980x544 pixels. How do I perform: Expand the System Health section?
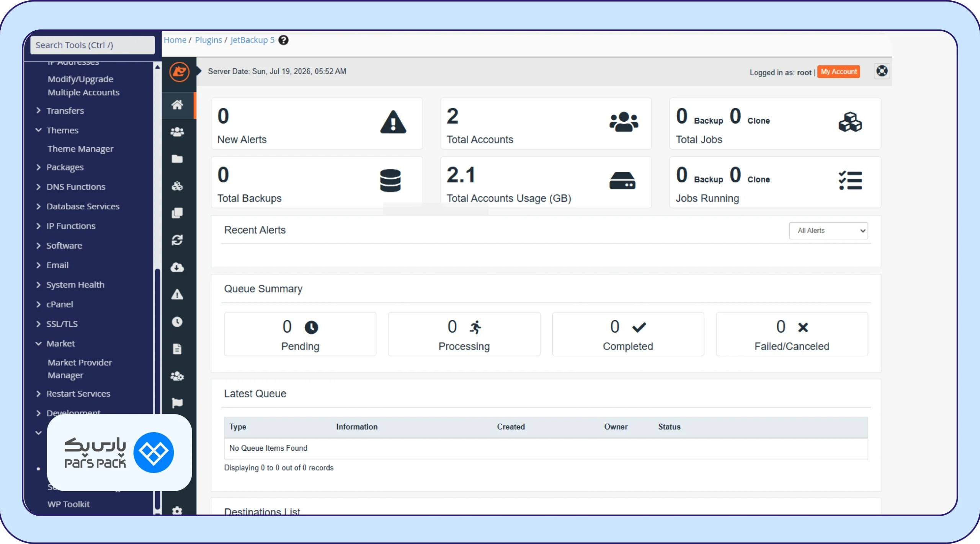pyautogui.click(x=38, y=285)
